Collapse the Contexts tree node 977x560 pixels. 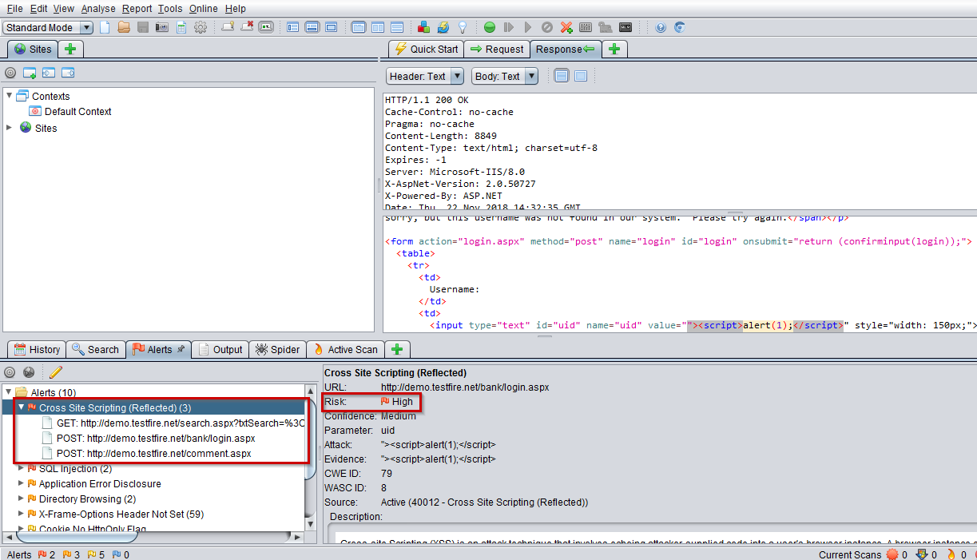(x=10, y=96)
